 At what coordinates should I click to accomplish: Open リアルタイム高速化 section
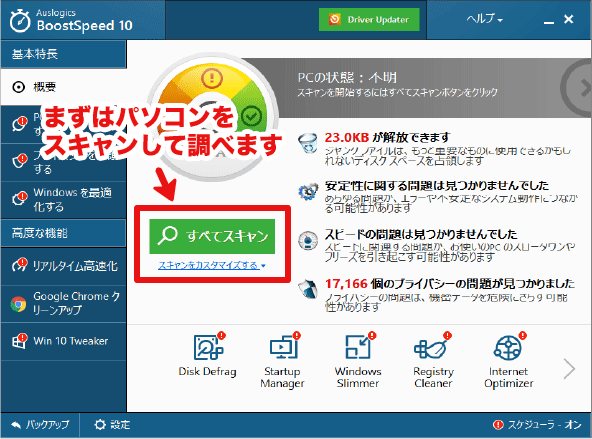pyautogui.click(x=63, y=266)
